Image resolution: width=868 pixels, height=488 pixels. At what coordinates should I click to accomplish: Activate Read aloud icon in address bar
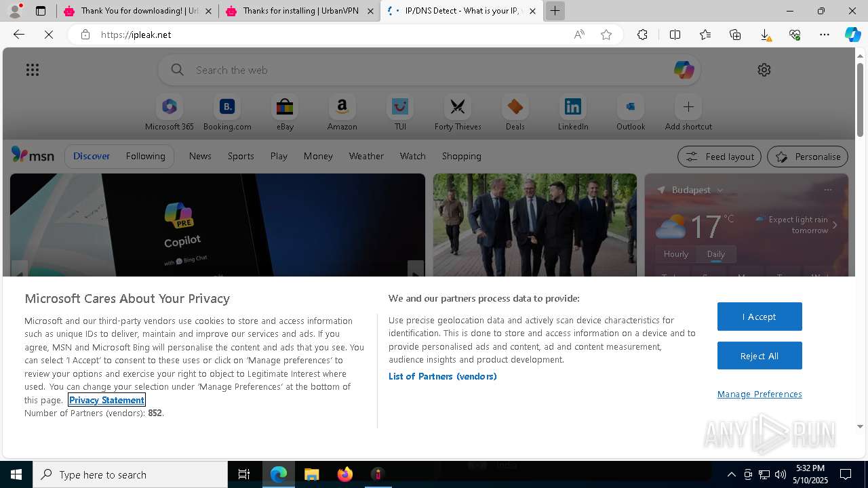579,35
